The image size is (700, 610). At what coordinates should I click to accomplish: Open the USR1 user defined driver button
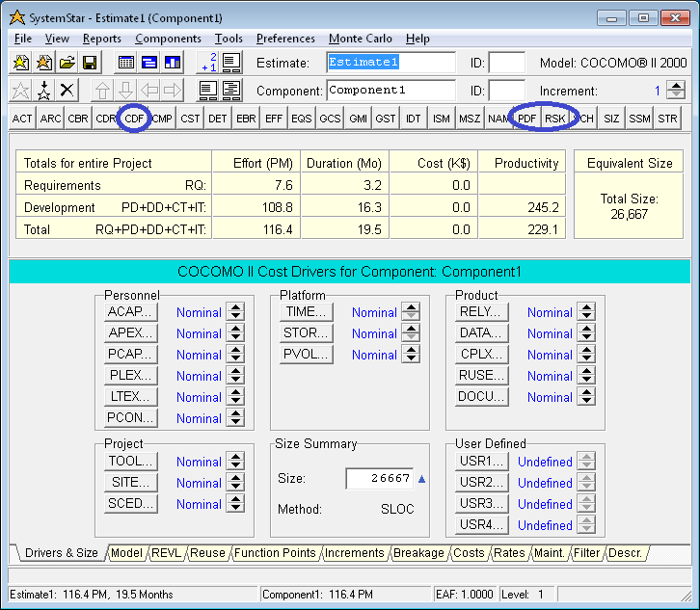click(482, 461)
